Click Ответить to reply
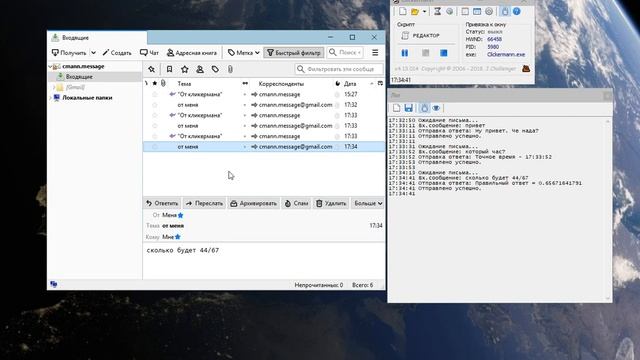The image size is (640, 360). click(162, 203)
